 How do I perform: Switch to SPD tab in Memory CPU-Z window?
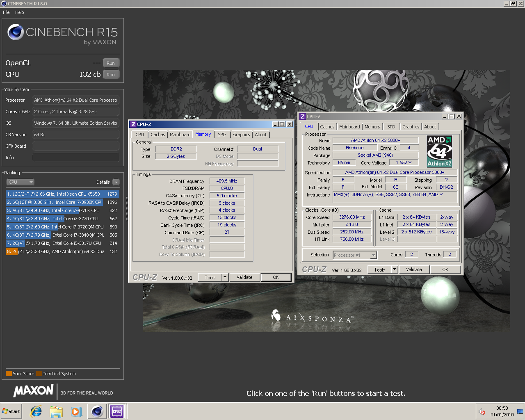tap(222, 135)
